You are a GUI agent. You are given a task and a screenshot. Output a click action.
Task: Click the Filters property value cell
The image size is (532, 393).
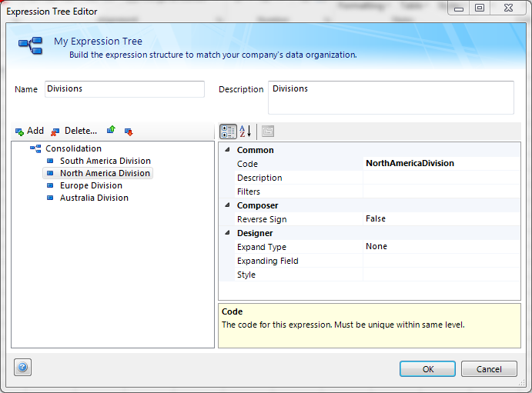441,192
